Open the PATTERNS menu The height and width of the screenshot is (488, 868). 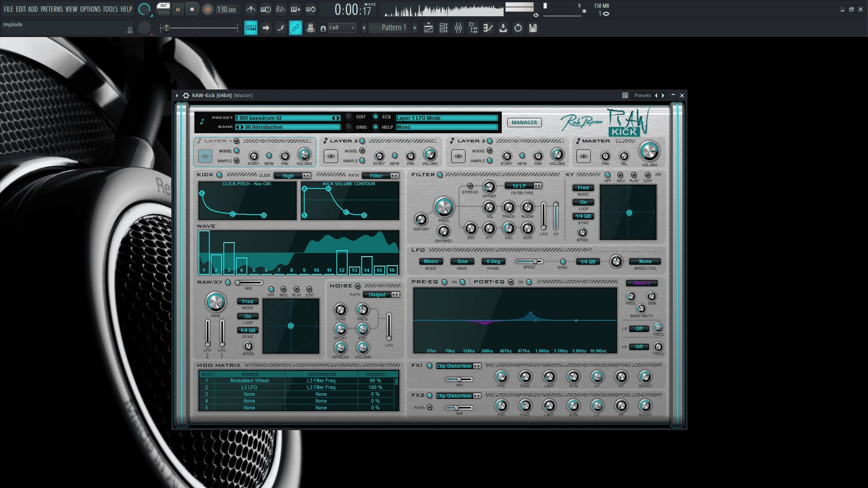[52, 9]
